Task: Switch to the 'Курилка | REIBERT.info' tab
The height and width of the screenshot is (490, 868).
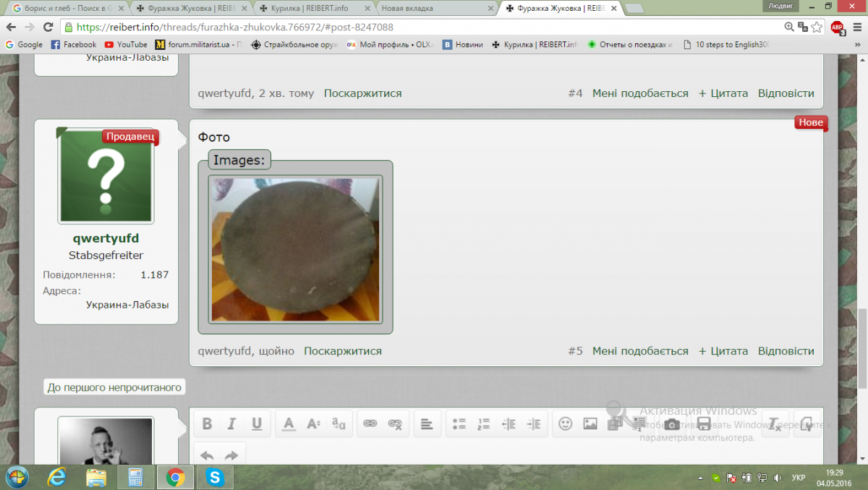Action: pyautogui.click(x=315, y=9)
